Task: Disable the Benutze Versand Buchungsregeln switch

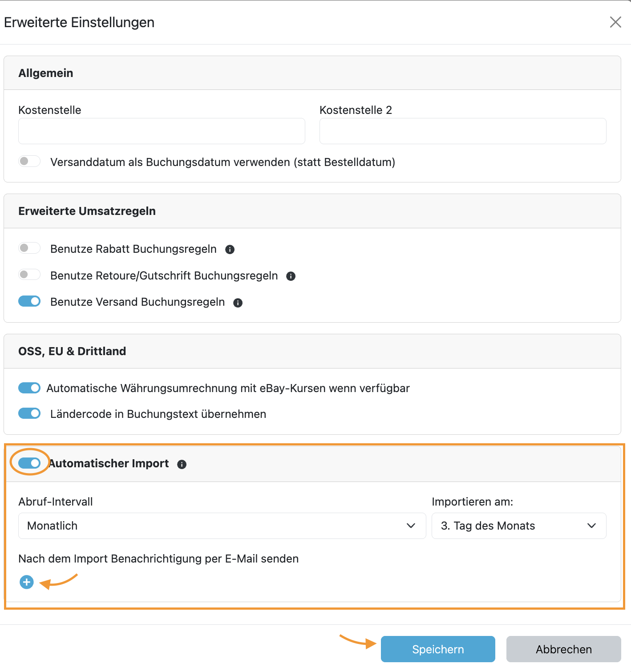Action: click(x=29, y=301)
